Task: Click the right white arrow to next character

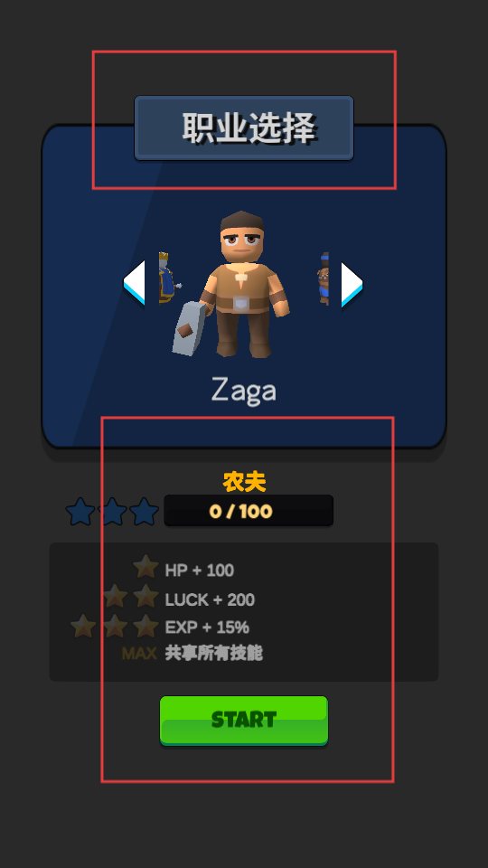Action: [x=352, y=285]
